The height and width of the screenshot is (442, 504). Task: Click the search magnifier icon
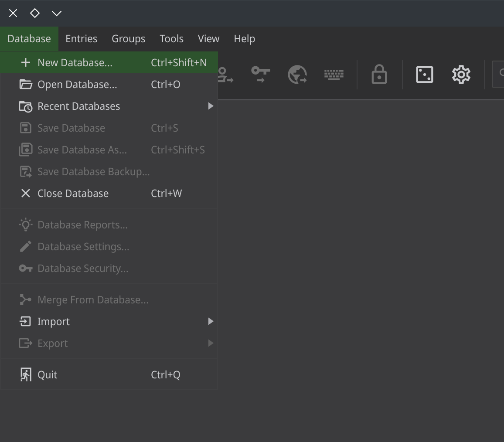pyautogui.click(x=501, y=74)
